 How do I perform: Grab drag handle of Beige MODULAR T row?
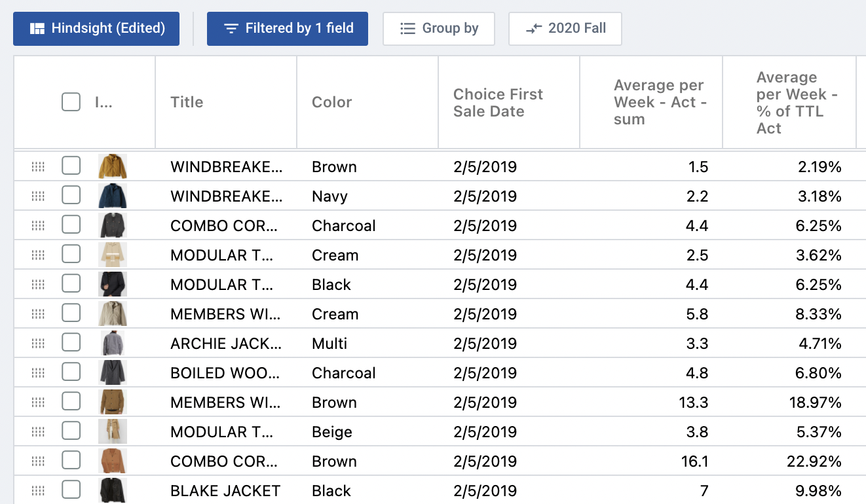[38, 432]
